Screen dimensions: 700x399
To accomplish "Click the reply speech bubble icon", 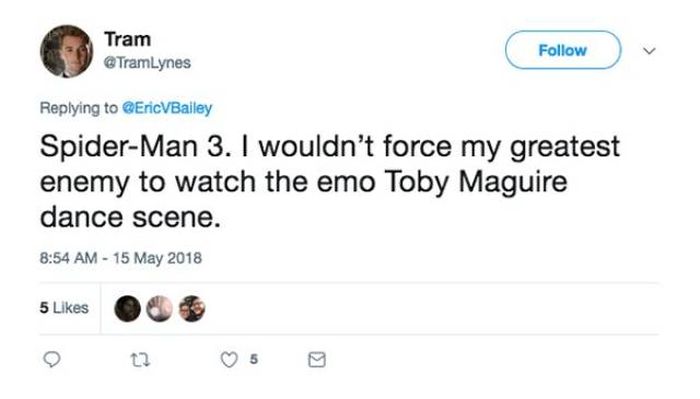I will 51,359.
